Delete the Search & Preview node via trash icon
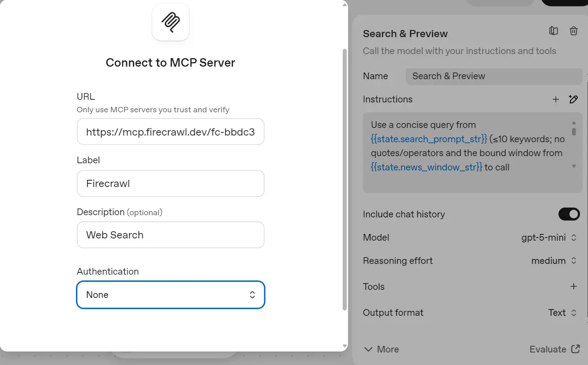Viewport: 588px width, 365px height. pyautogui.click(x=574, y=31)
